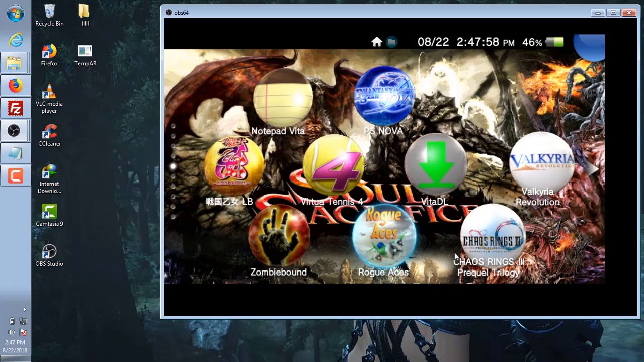Open the Notepad Vita bubble

point(282,98)
